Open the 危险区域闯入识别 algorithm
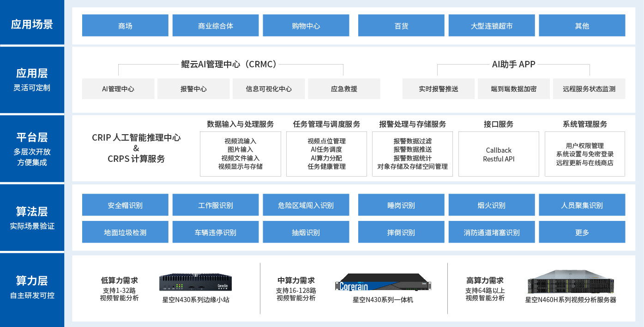The image size is (644, 327). (306, 205)
